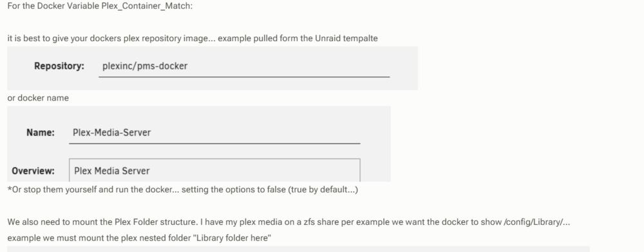
Task: Open the Repository example screenshot image
Action: coord(213,68)
